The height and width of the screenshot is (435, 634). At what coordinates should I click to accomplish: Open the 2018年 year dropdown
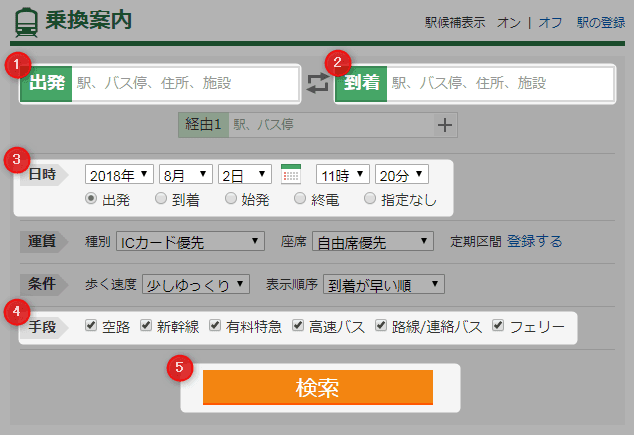pos(119,174)
